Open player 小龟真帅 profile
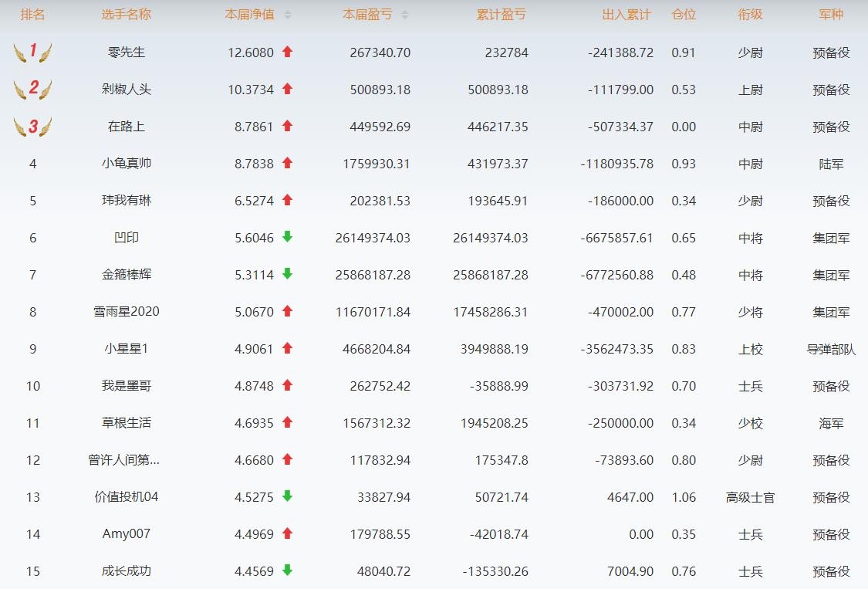The width and height of the screenshot is (868, 589). 127,164
